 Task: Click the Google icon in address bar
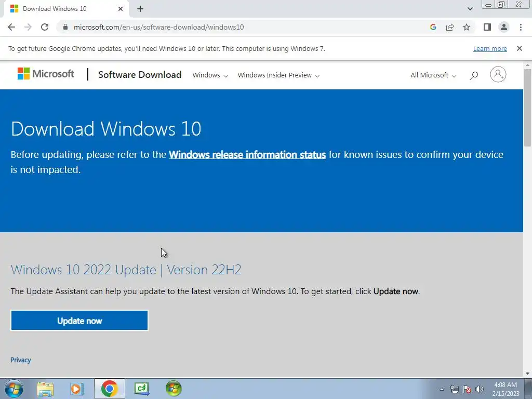coord(433,27)
